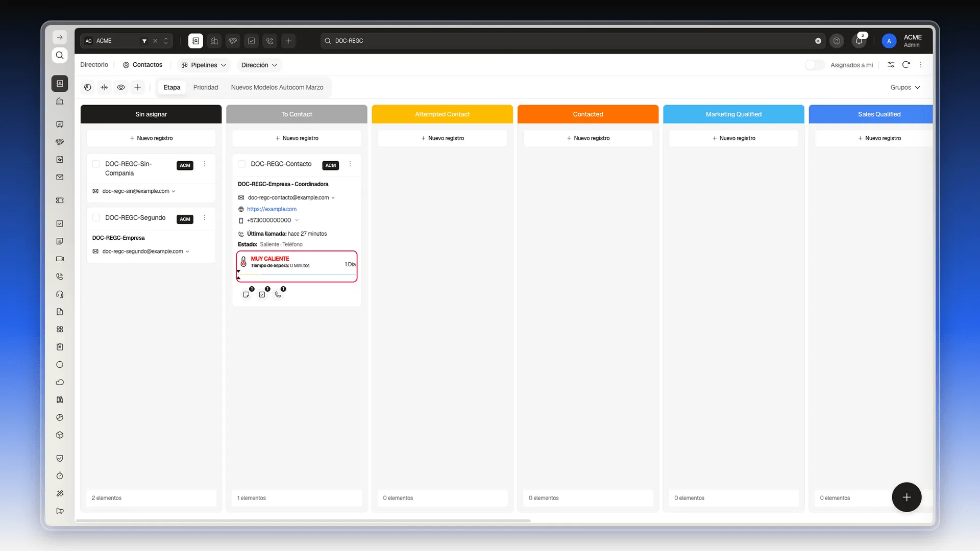Expand the +573000000000 phone chevron
This screenshot has height=551, width=980.
click(x=297, y=220)
